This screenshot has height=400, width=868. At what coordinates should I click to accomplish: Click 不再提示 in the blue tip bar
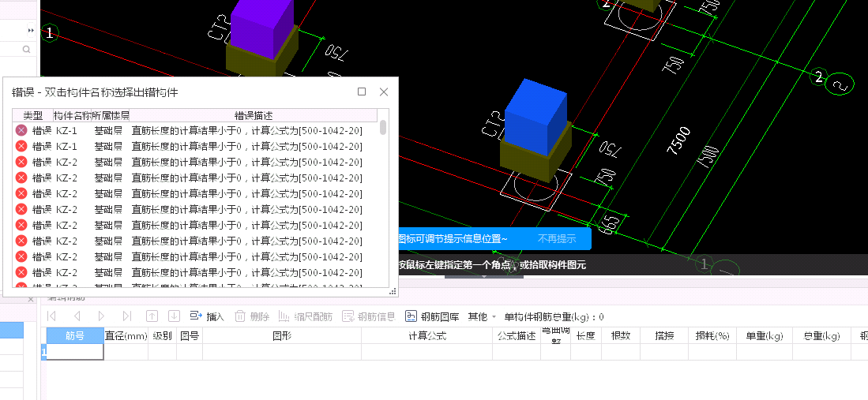click(556, 238)
